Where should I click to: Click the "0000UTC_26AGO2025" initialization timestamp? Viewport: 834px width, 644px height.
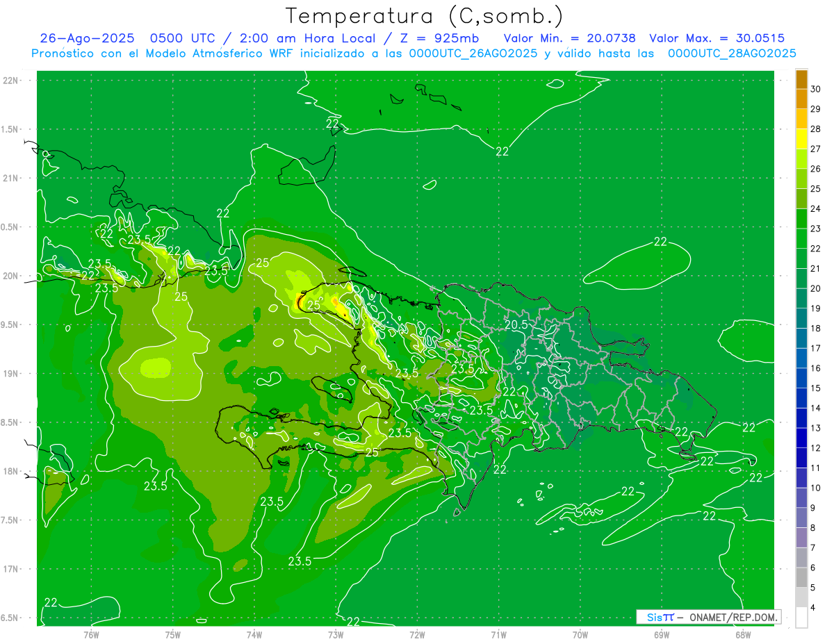473,53
